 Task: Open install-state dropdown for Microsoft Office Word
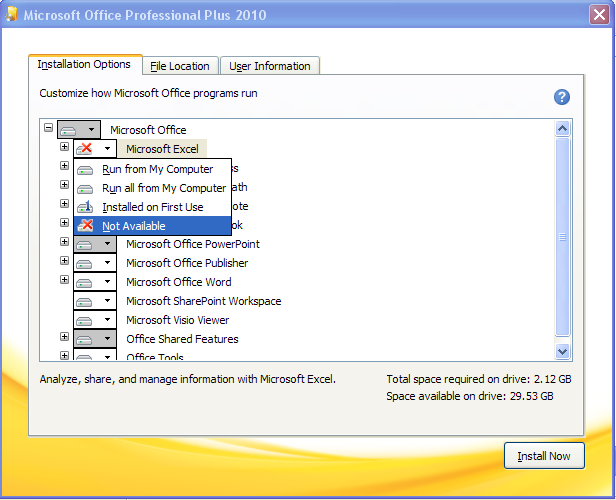point(95,282)
